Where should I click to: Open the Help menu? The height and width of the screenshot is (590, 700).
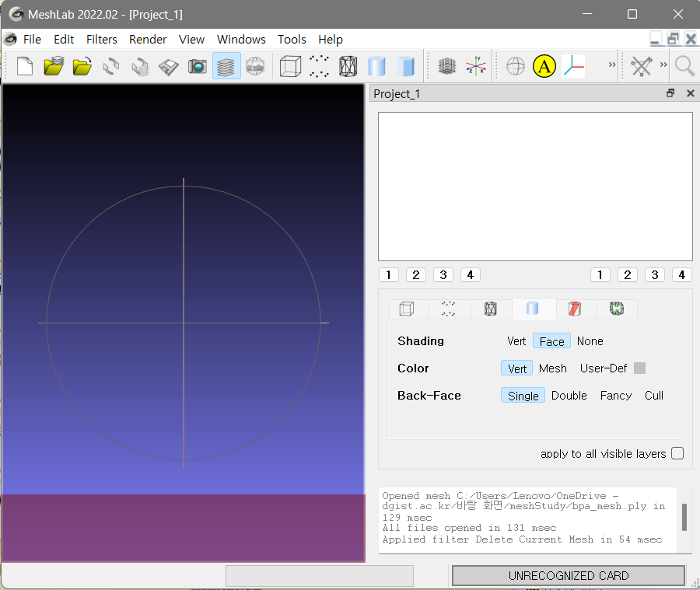[331, 40]
